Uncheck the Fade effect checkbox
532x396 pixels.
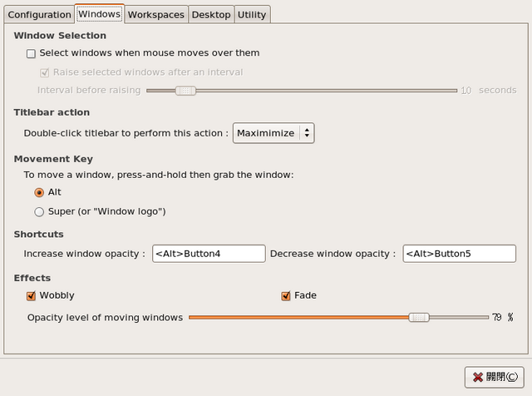click(x=286, y=296)
